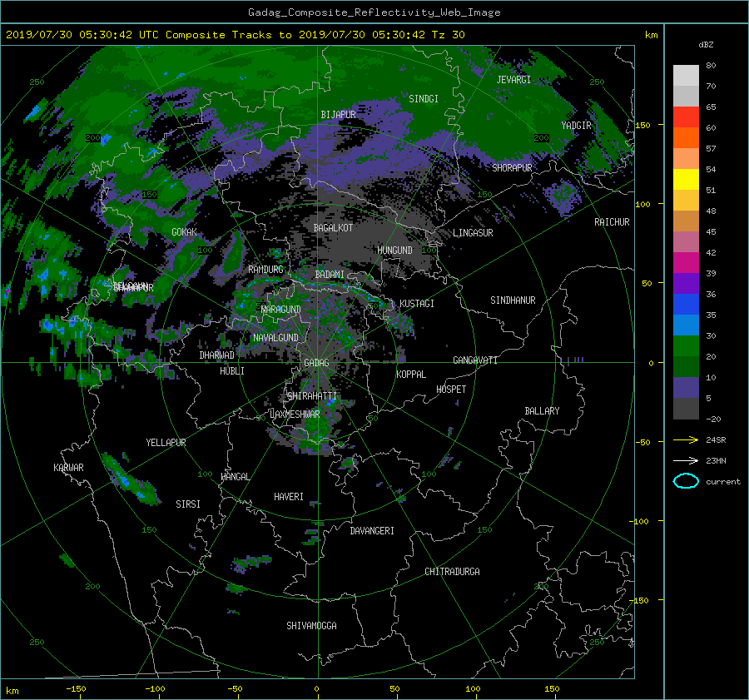The width and height of the screenshot is (749, 700).
Task: Select the magenta 42 dBZ color swatch
Action: click(686, 262)
